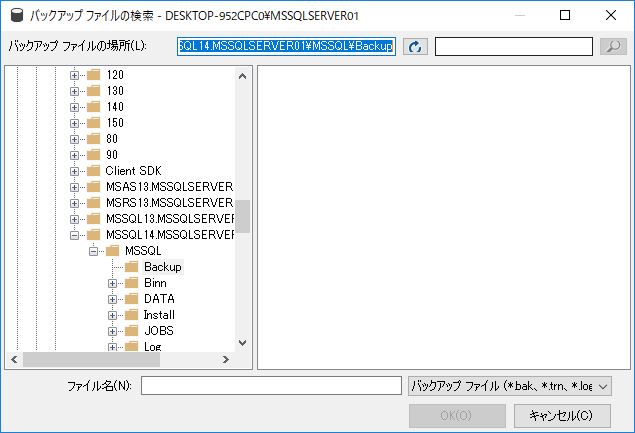The width and height of the screenshot is (635, 433).
Task: Open the backup file type dropdown
Action: 510,386
